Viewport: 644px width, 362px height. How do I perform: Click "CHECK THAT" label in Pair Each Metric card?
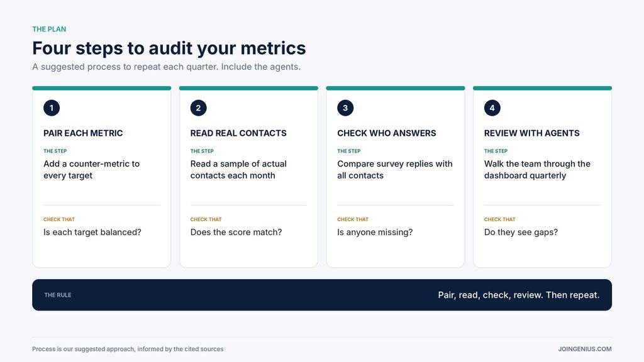tap(59, 219)
